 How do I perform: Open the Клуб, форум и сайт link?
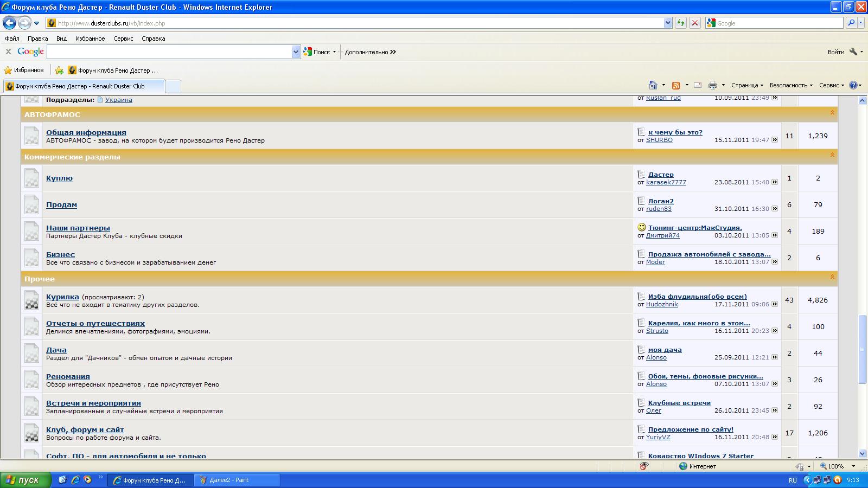coord(85,429)
